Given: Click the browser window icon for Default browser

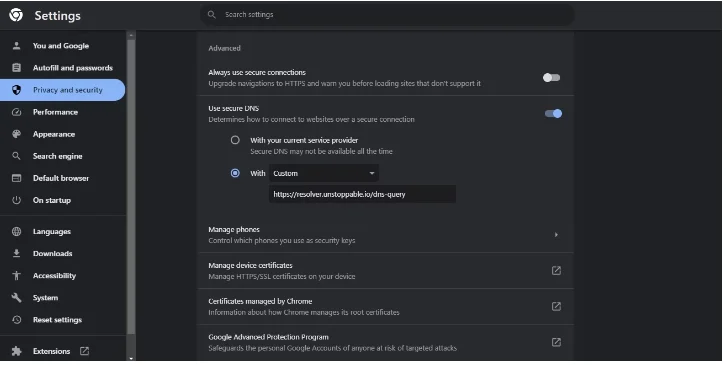Looking at the screenshot, I should pyautogui.click(x=16, y=178).
